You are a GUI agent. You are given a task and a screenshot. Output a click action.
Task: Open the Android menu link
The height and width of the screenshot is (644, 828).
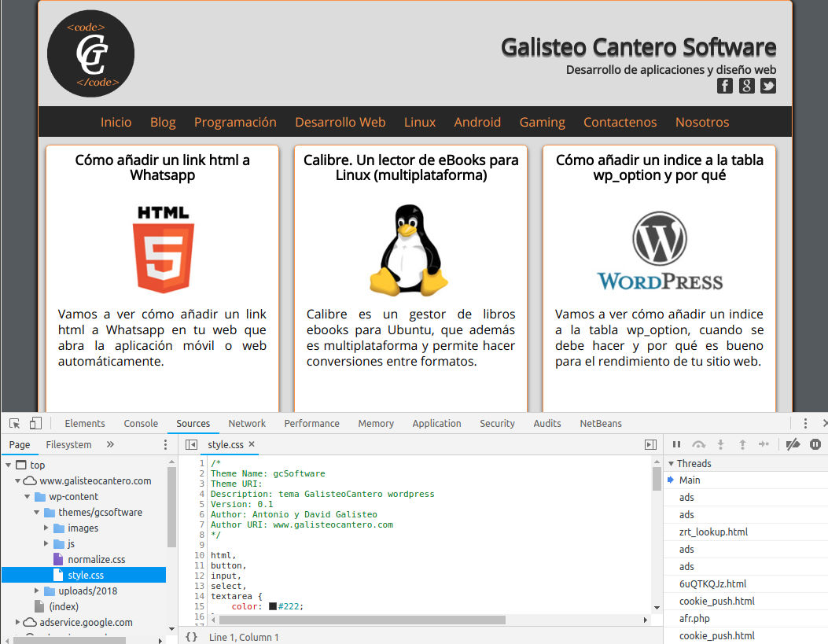coord(477,122)
